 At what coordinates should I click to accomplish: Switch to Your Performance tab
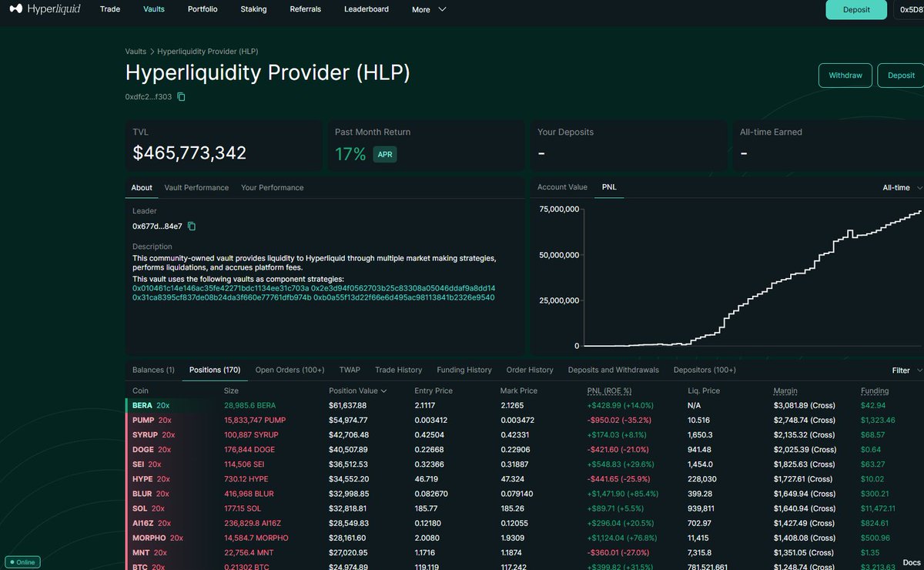tap(272, 188)
